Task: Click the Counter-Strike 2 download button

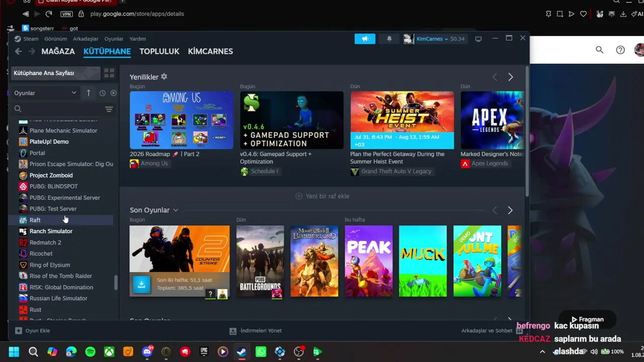Action: 141,285
